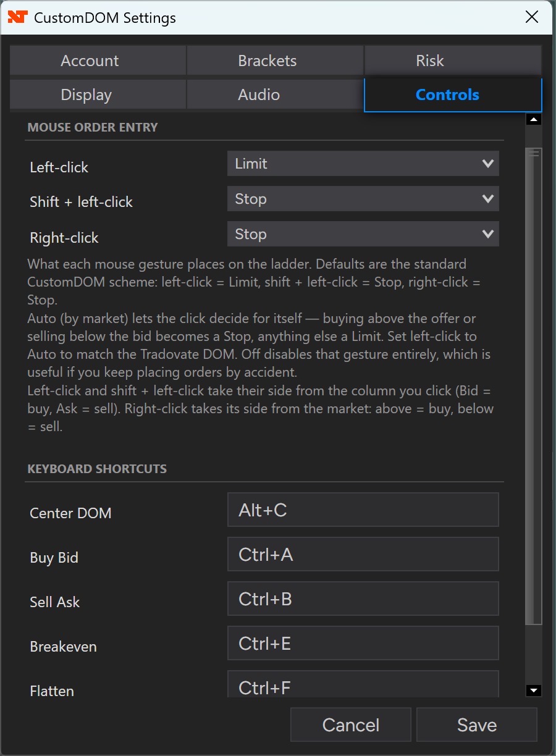The height and width of the screenshot is (756, 556).
Task: Click the KEYBOARD SHORTCUTS heading
Action: [x=97, y=469]
